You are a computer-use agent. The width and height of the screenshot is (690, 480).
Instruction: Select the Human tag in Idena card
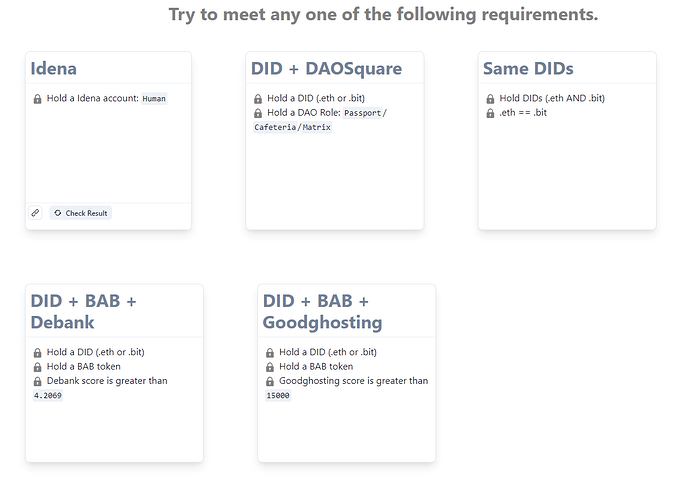[x=154, y=99]
